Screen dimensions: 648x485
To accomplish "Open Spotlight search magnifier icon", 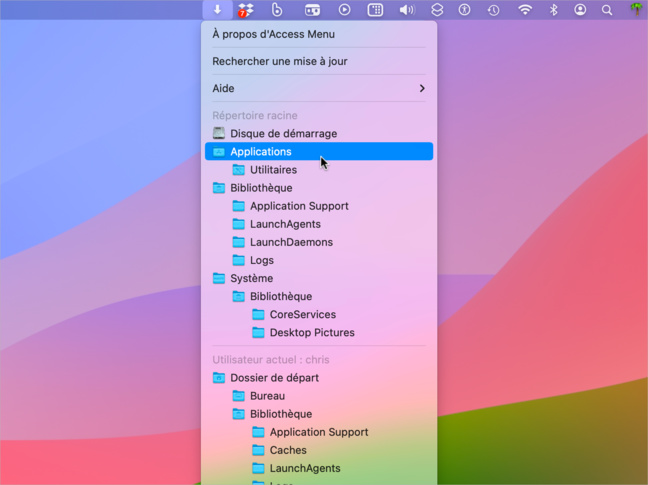I will pyautogui.click(x=607, y=10).
